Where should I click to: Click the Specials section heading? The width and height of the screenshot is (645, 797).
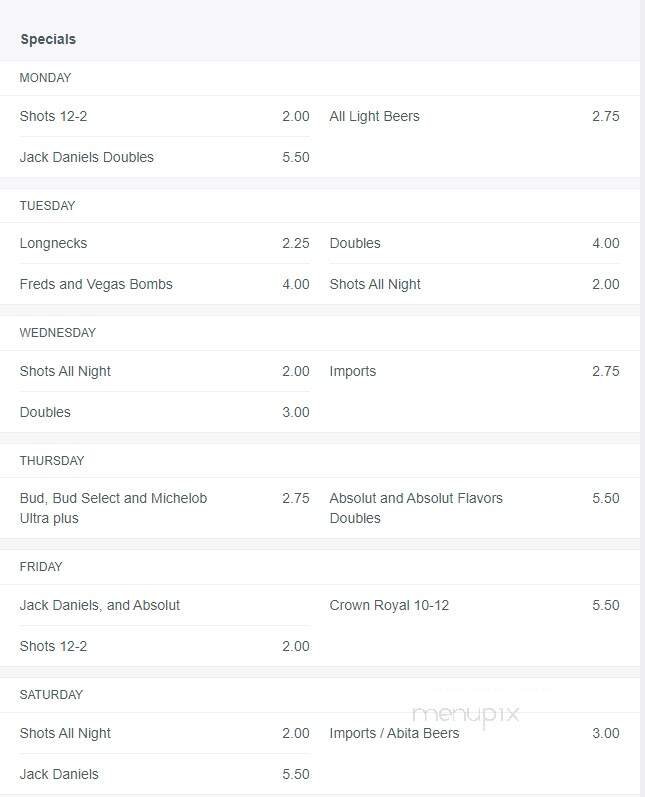coord(48,39)
